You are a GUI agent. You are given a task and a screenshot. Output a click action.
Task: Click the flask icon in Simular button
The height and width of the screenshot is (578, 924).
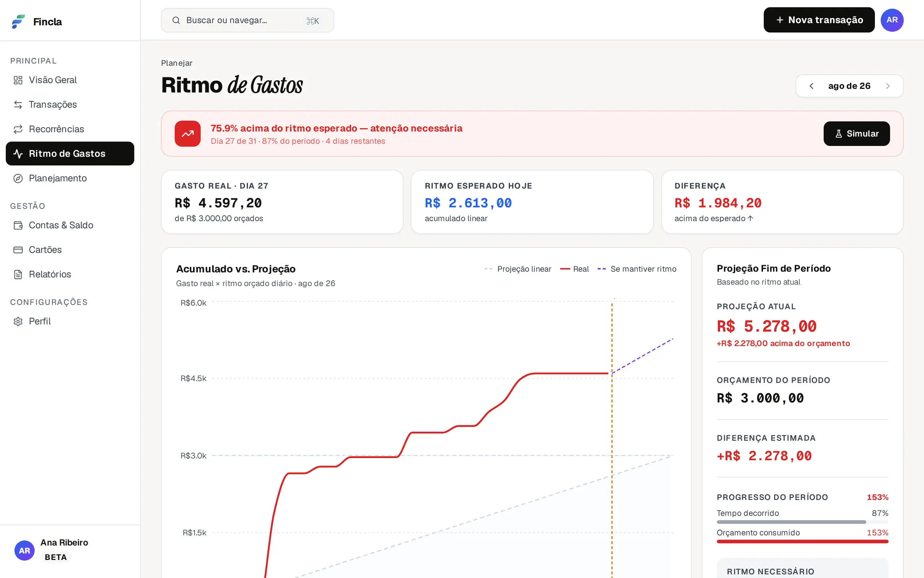(838, 134)
